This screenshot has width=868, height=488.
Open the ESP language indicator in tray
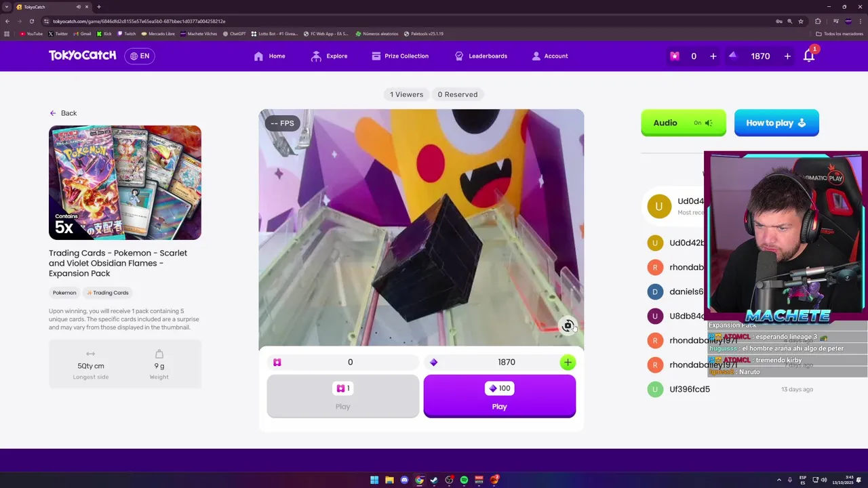click(x=803, y=480)
